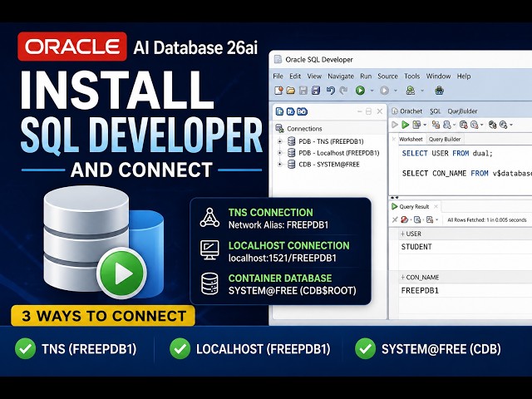Expand the PDB - TNS (FREEPDB1) connection node
Screen dimensions: 532x399
coord(280,141)
